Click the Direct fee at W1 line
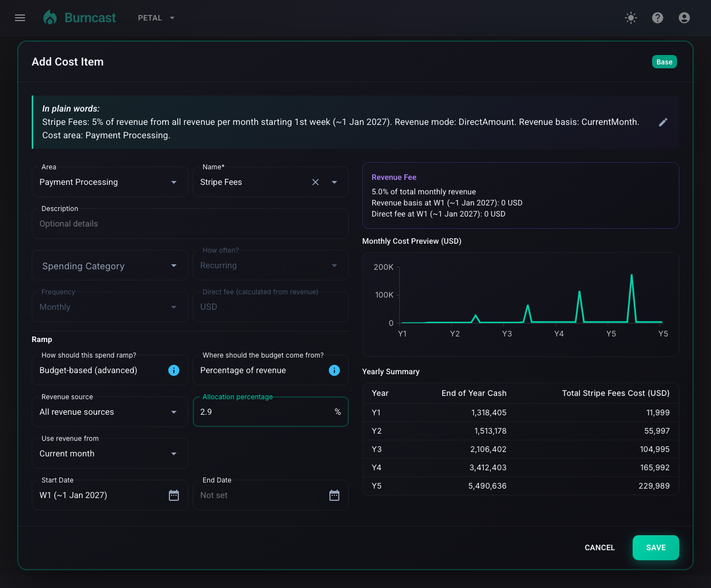Image resolution: width=711 pixels, height=588 pixels. click(438, 214)
